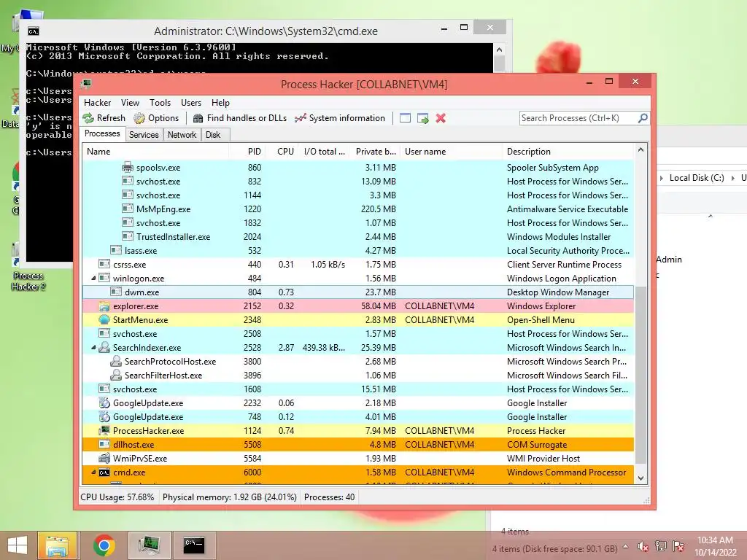Show hidden tray icons arrow

pos(625,547)
